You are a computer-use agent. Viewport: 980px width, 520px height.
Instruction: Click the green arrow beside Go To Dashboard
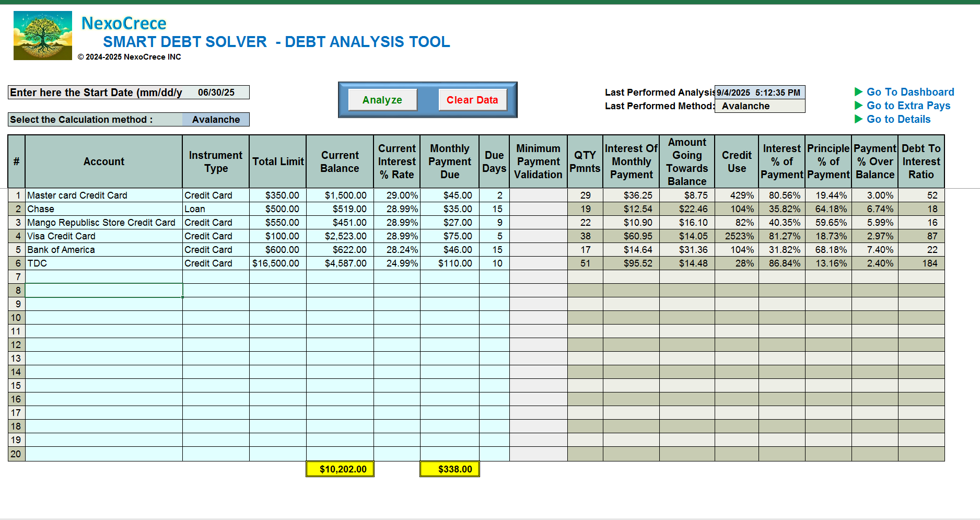(x=858, y=92)
